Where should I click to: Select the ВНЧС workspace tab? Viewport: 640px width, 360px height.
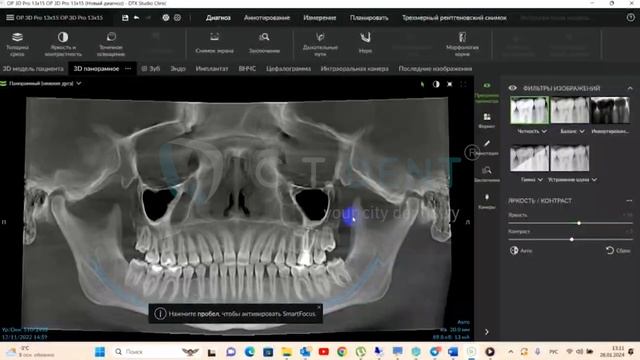pos(247,69)
